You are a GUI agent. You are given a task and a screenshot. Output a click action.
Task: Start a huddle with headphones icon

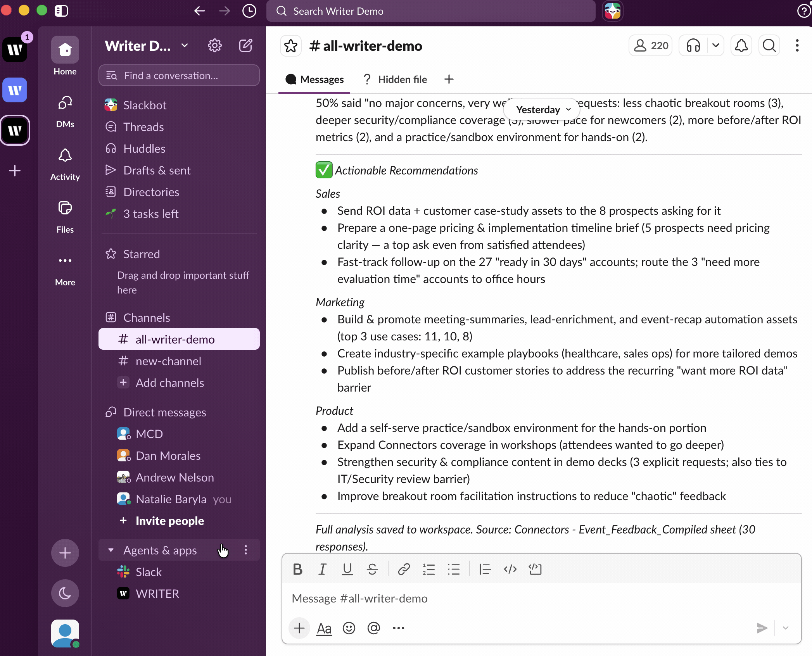pyautogui.click(x=693, y=46)
